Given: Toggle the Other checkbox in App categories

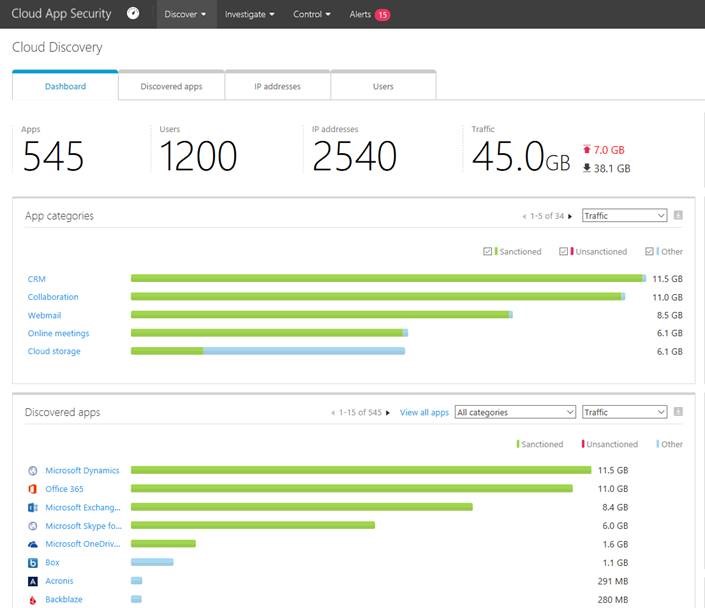Looking at the screenshot, I should coord(649,251).
